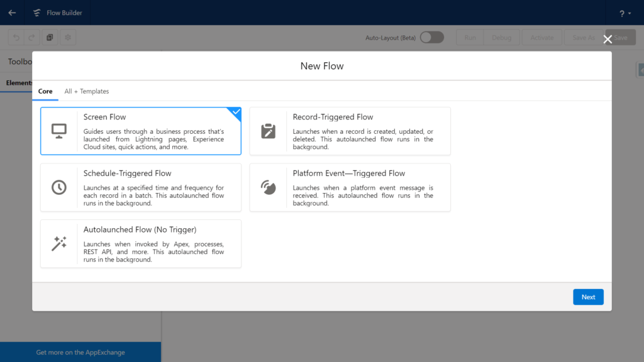
Task: Click the Debug button
Action: pos(501,37)
